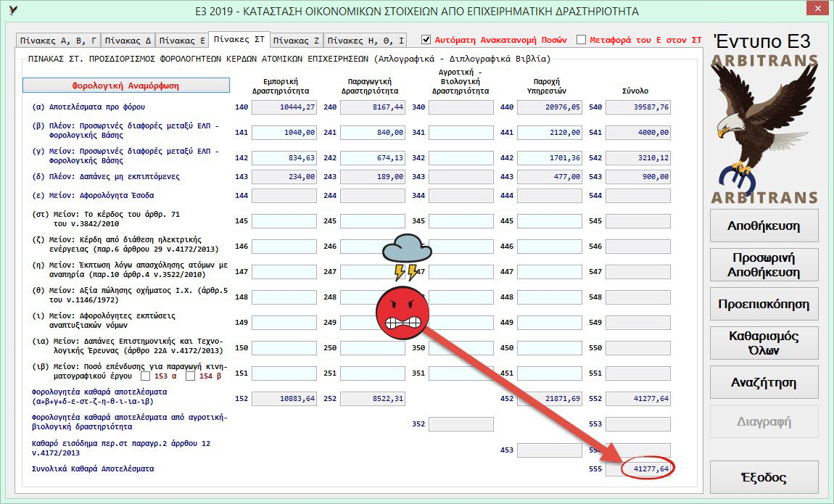Clear everything with Καθαρισμός Όλων
Screen dimensions: 834x504
coord(764,343)
